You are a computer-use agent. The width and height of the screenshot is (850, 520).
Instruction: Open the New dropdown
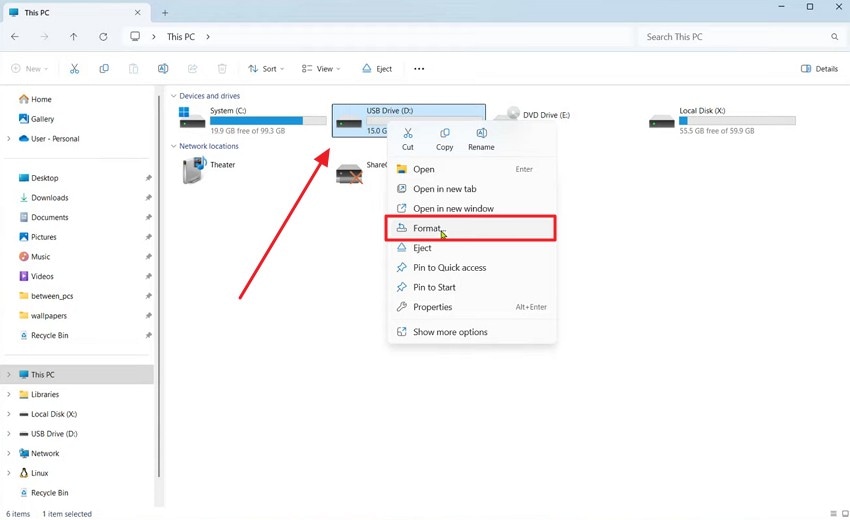click(30, 69)
